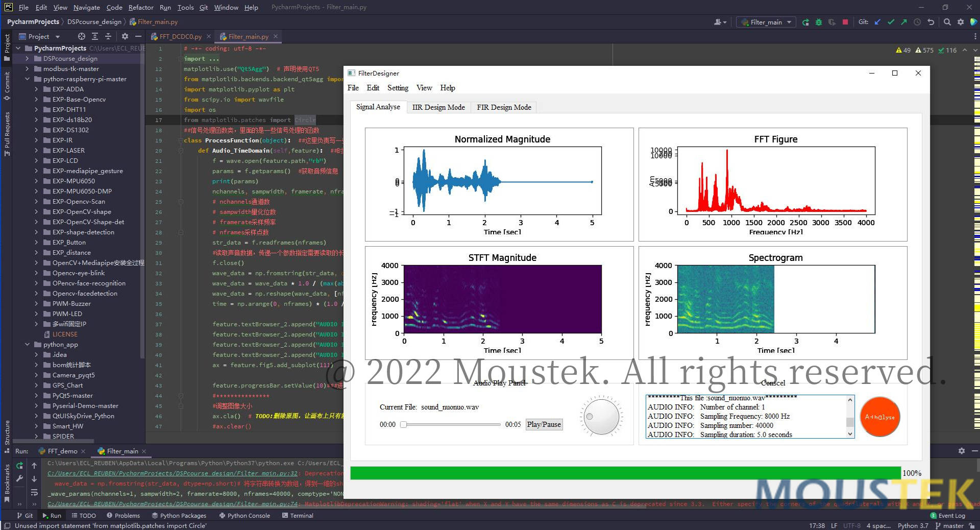Click master Git branch in status bar
The width and height of the screenshot is (980, 530).
coord(949,525)
